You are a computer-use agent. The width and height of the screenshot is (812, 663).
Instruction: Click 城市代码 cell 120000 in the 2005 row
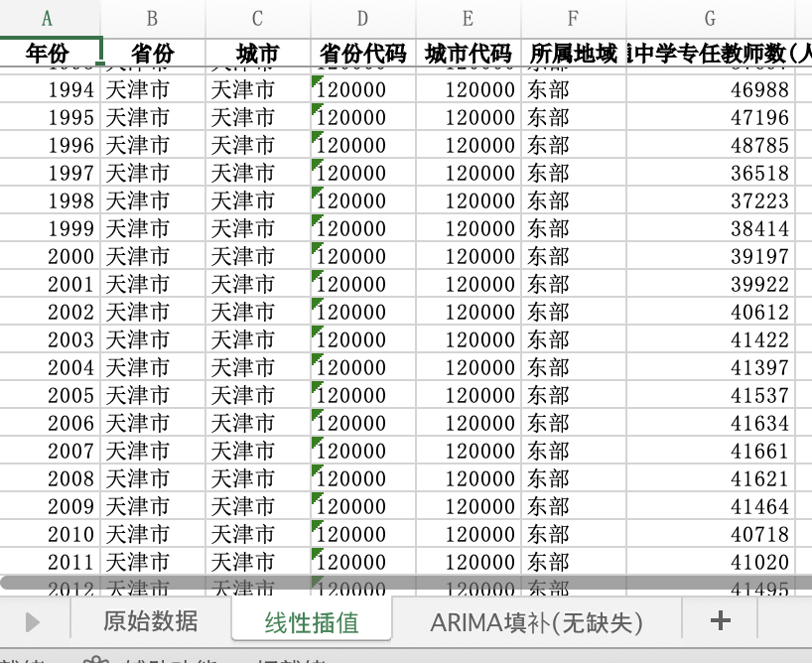(x=469, y=395)
